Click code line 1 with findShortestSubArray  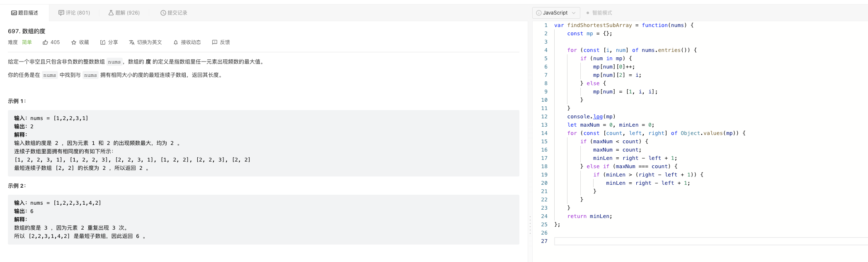(x=624, y=25)
